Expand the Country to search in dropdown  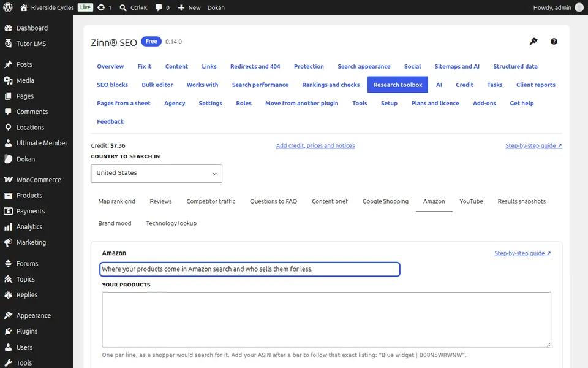pyautogui.click(x=156, y=173)
